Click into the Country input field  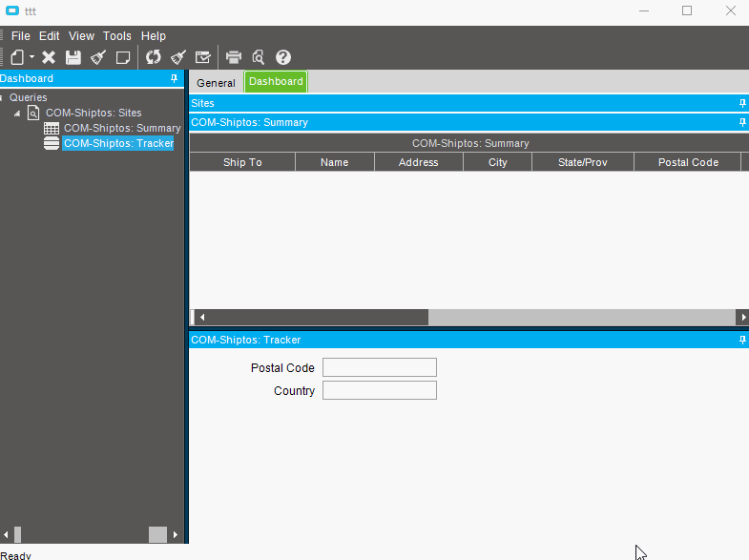(x=380, y=390)
